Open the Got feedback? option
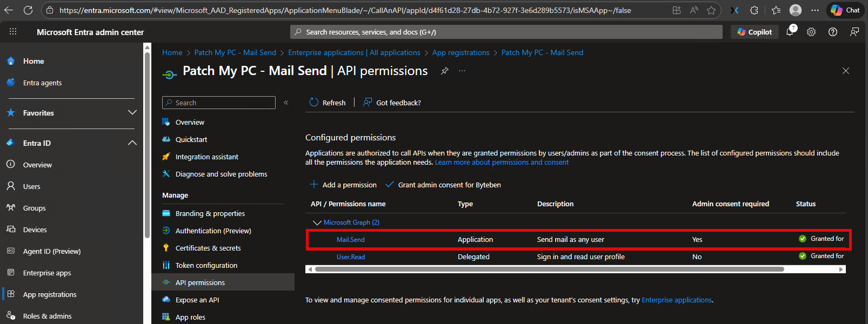868x324 pixels. tap(392, 103)
